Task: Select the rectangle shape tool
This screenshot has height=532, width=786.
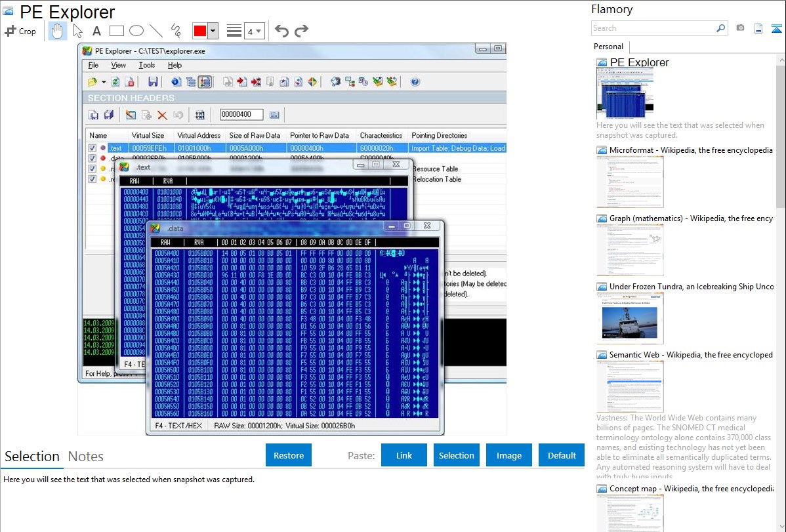Action: coord(117,31)
